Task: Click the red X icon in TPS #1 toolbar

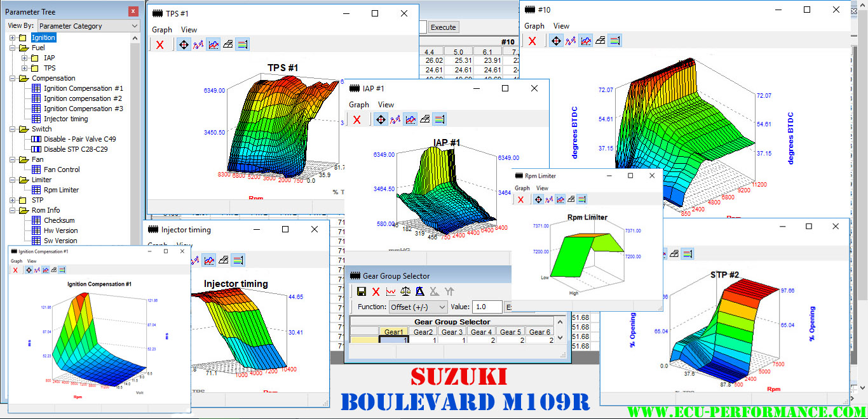Action: (x=160, y=44)
